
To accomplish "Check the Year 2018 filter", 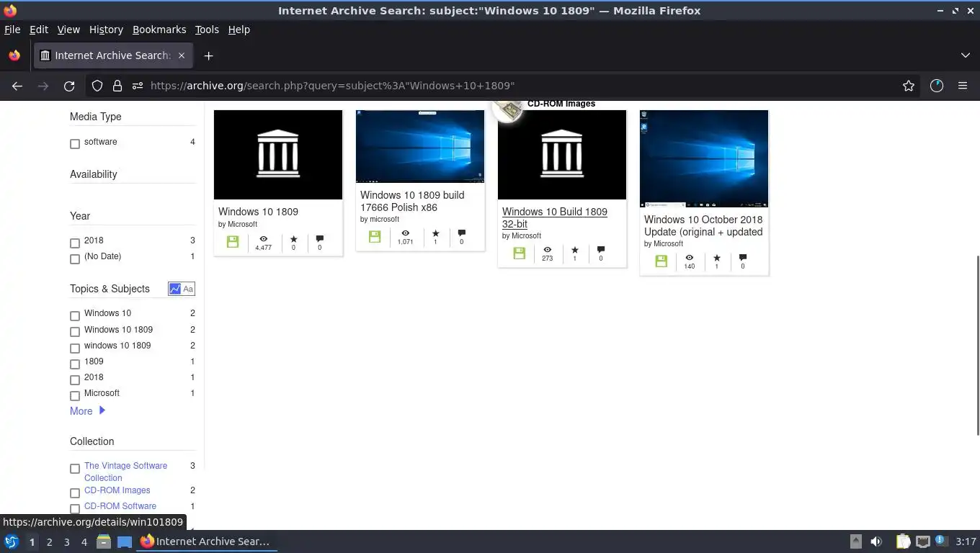I will click(x=75, y=243).
